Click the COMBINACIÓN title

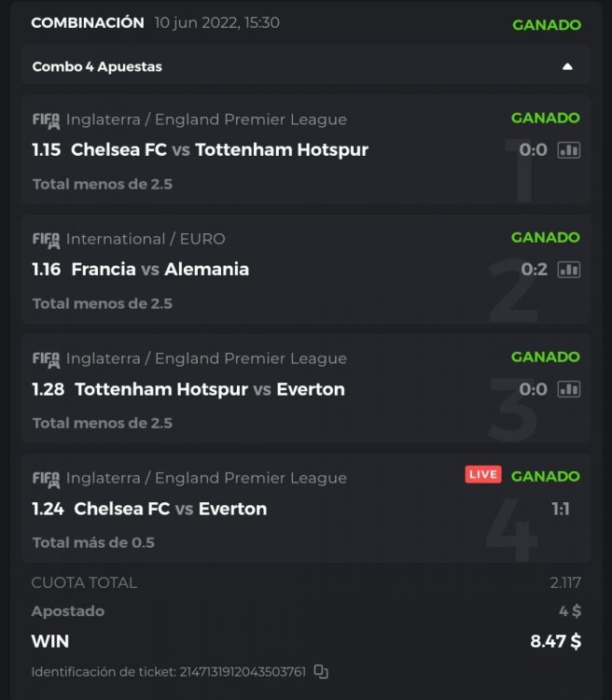click(x=88, y=22)
